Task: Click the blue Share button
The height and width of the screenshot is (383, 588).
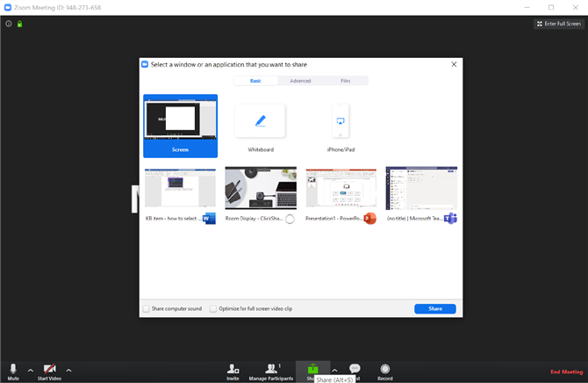Action: [x=435, y=309]
